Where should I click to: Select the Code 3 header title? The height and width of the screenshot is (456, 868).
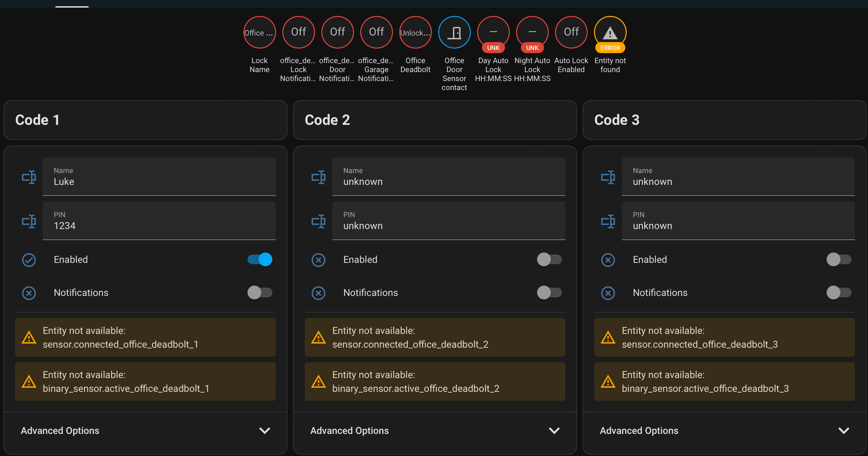[x=617, y=120]
